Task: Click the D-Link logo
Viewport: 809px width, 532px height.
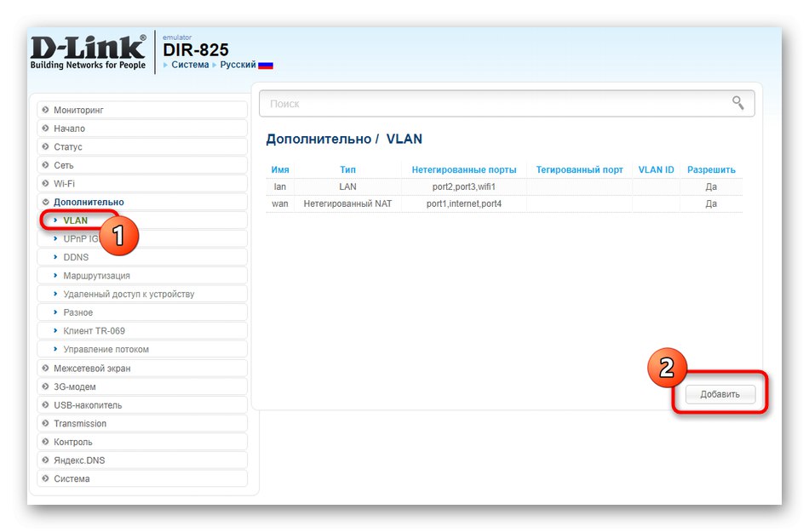Action: (x=89, y=52)
